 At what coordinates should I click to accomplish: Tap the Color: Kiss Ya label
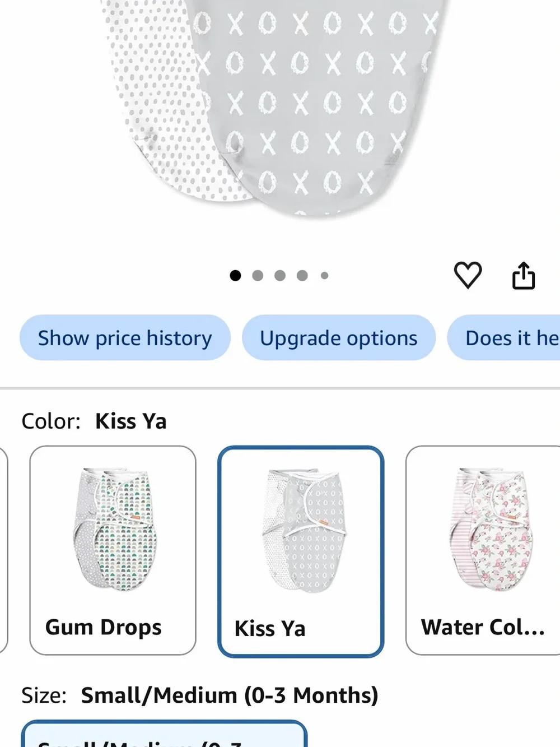94,421
